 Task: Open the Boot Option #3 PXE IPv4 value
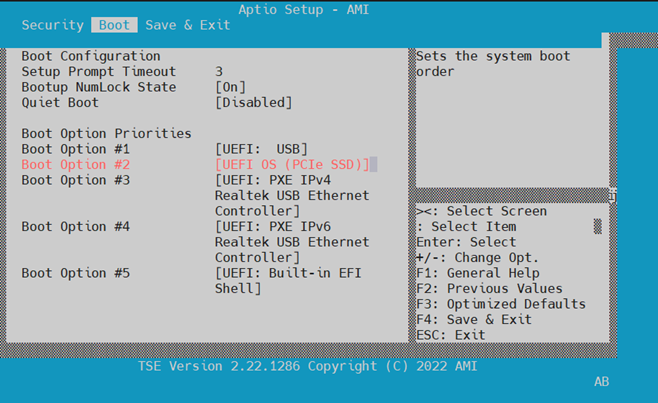(291, 195)
